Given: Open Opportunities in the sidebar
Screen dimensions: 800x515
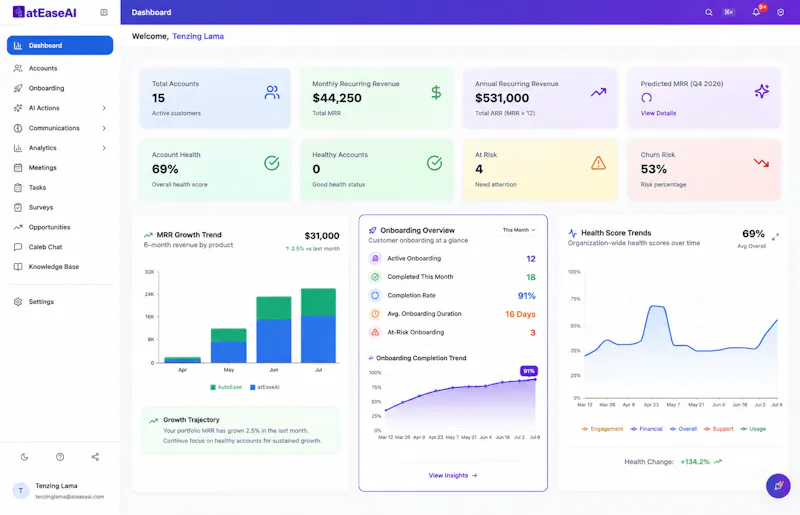Looking at the screenshot, I should [60, 227].
